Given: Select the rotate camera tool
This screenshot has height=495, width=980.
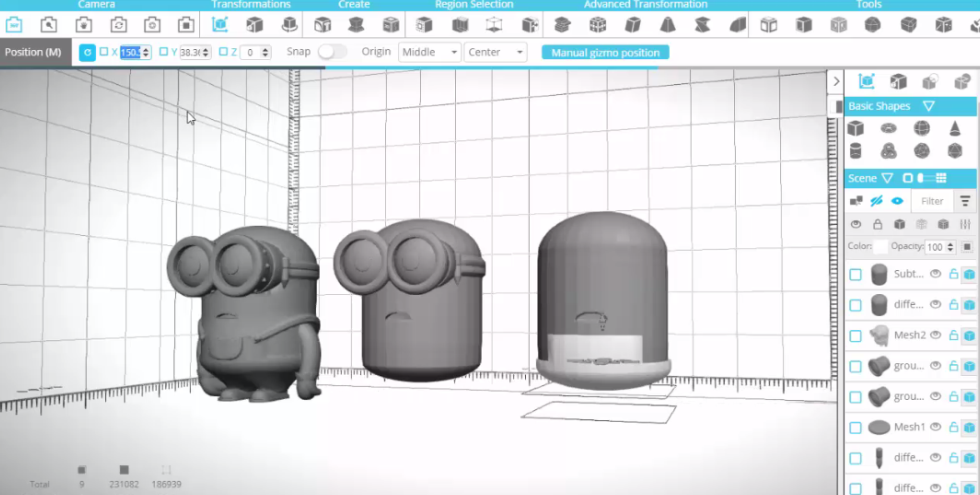Looking at the screenshot, I should 118,25.
